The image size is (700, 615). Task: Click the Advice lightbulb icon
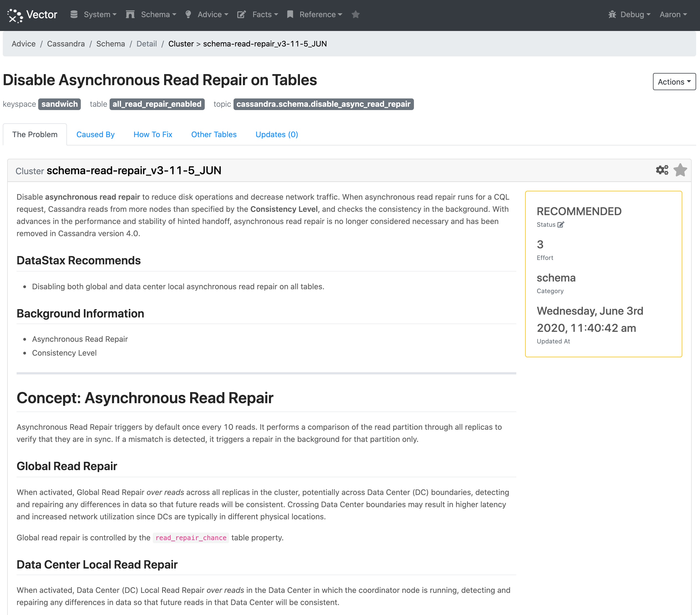click(x=188, y=14)
